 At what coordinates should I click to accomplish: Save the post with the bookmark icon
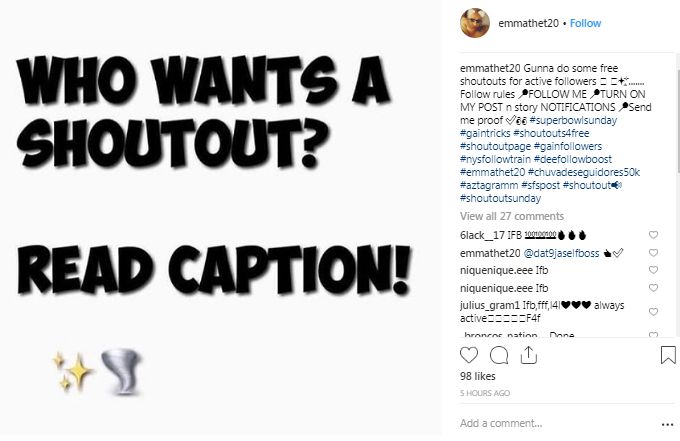point(668,355)
